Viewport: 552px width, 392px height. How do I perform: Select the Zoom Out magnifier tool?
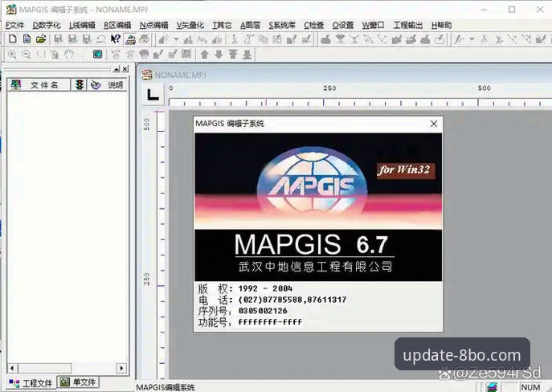point(26,55)
